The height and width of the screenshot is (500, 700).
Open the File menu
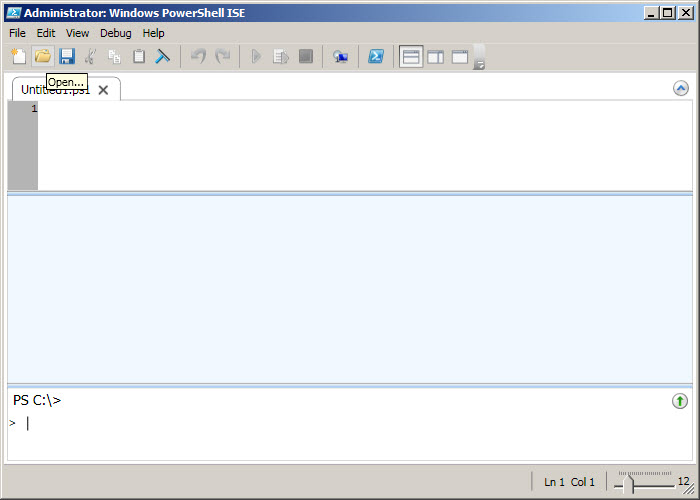click(x=17, y=33)
